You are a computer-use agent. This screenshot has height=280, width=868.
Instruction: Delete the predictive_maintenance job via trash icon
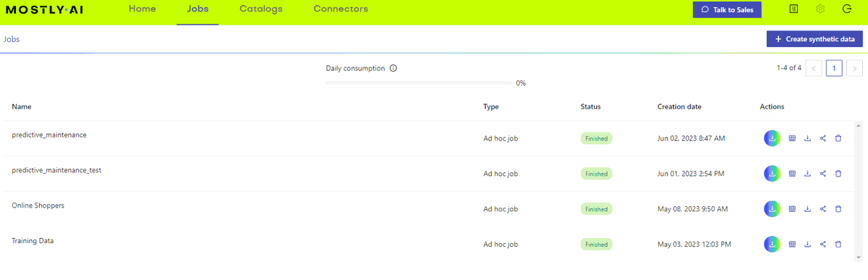click(x=838, y=138)
